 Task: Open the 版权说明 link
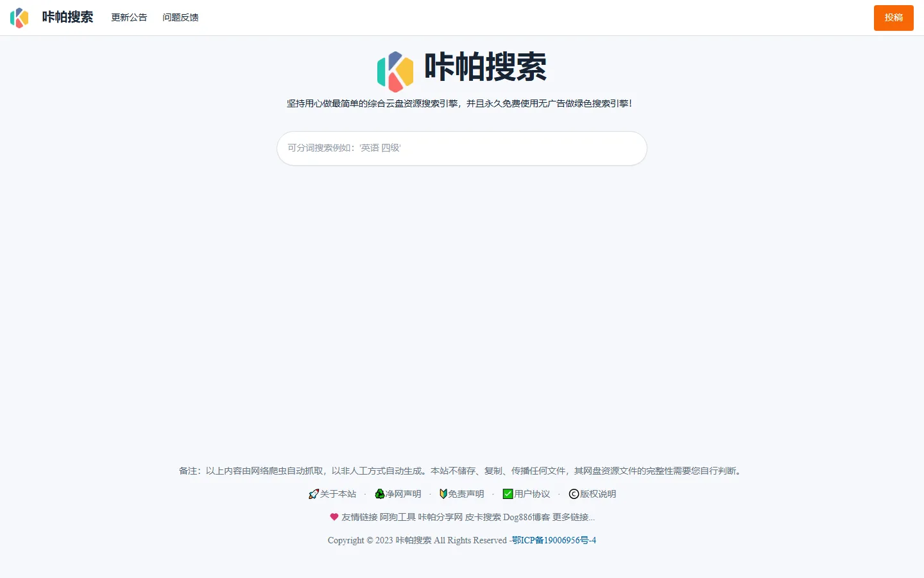click(598, 494)
